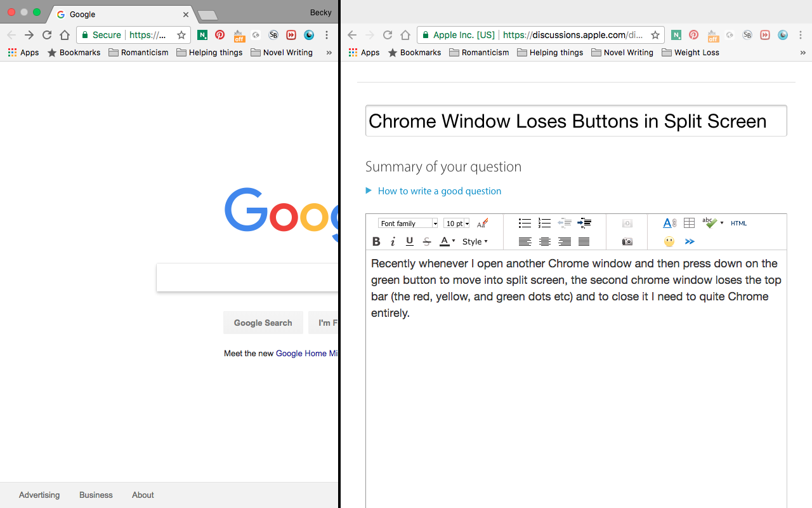The image size is (812, 508).
Task: Reload the Google page in the left window
Action: tap(46, 35)
